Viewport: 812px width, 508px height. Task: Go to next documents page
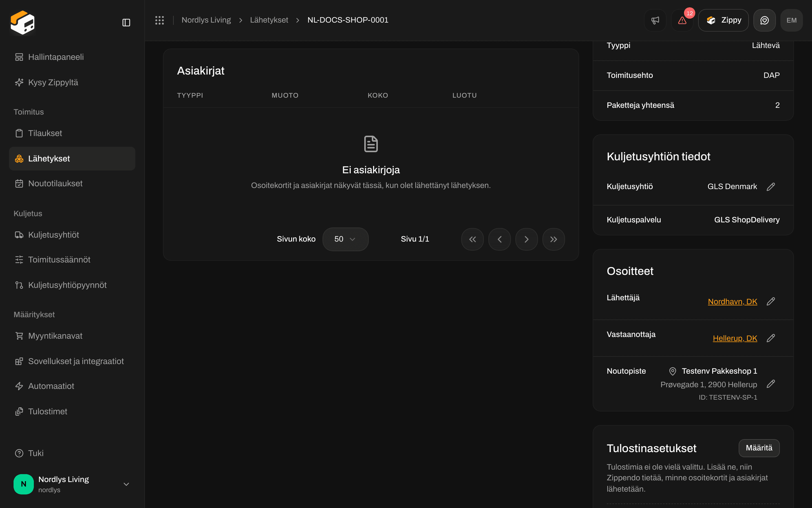tap(526, 239)
